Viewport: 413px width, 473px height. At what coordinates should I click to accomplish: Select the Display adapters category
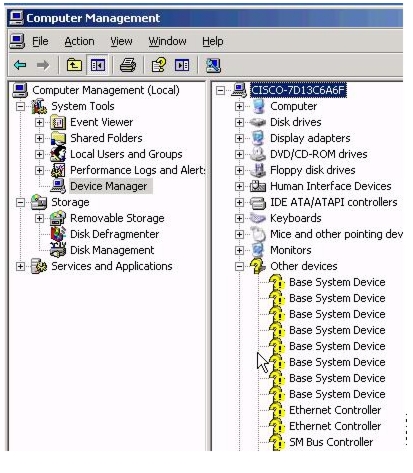pyautogui.click(x=310, y=138)
